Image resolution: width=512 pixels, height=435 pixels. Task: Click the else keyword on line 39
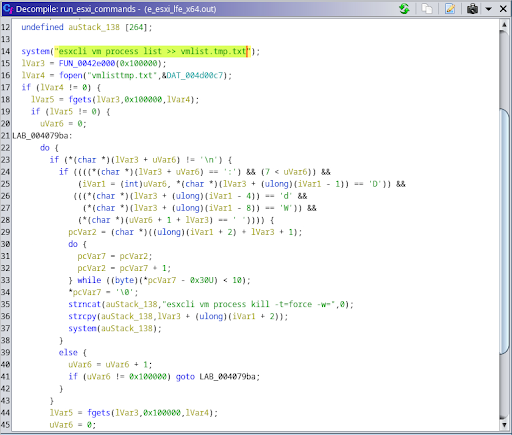click(68, 353)
